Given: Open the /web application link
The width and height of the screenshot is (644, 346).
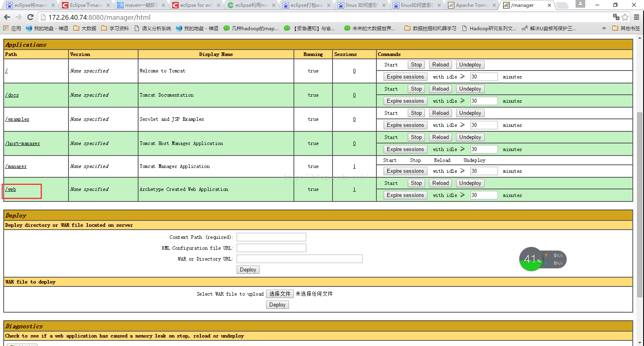Looking at the screenshot, I should [x=11, y=189].
